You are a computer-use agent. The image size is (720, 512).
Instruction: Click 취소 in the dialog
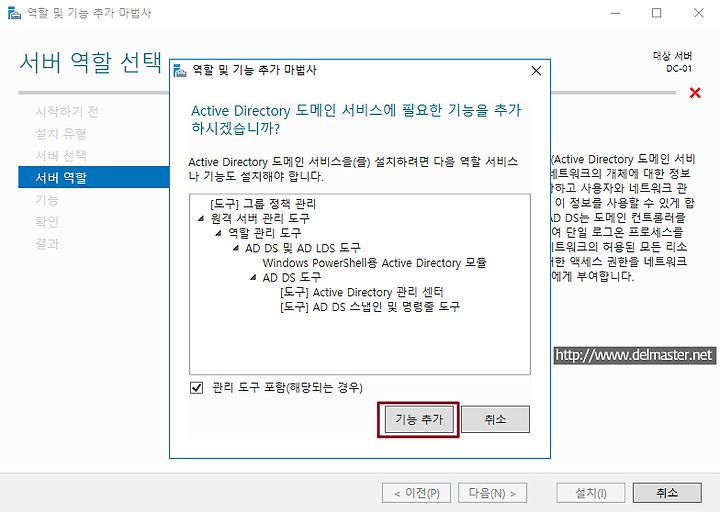click(x=495, y=419)
